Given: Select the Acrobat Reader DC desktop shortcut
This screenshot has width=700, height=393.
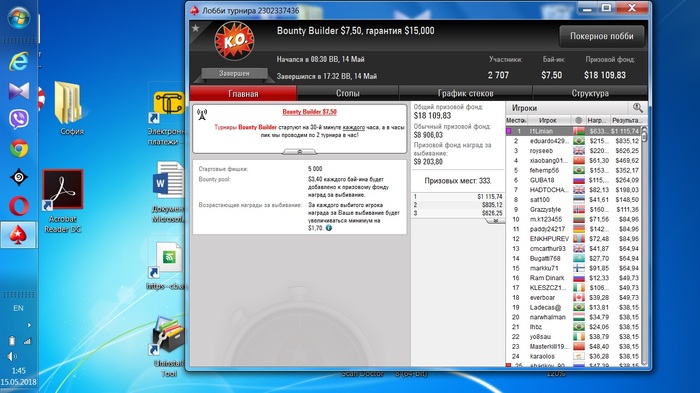Looking at the screenshot, I should (x=62, y=201).
